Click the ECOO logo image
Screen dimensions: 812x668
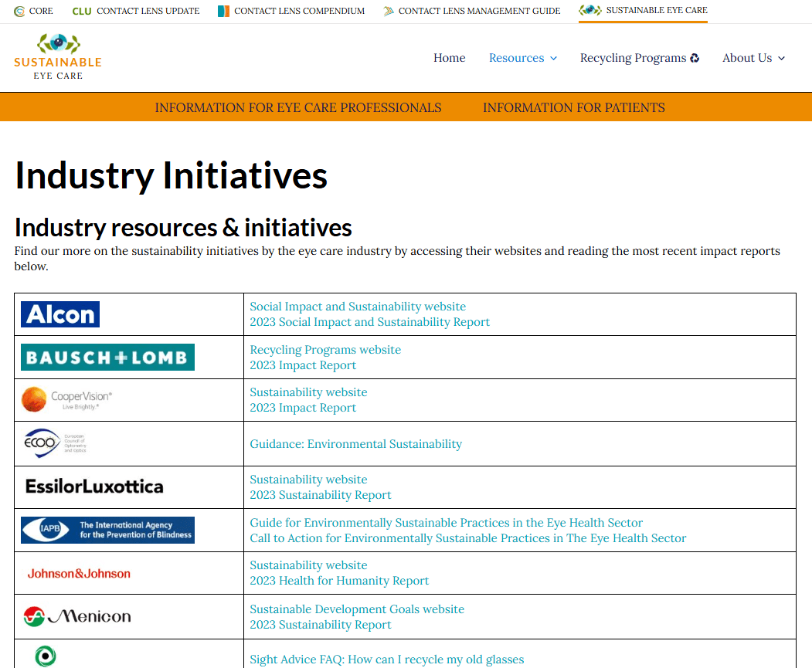(55, 443)
